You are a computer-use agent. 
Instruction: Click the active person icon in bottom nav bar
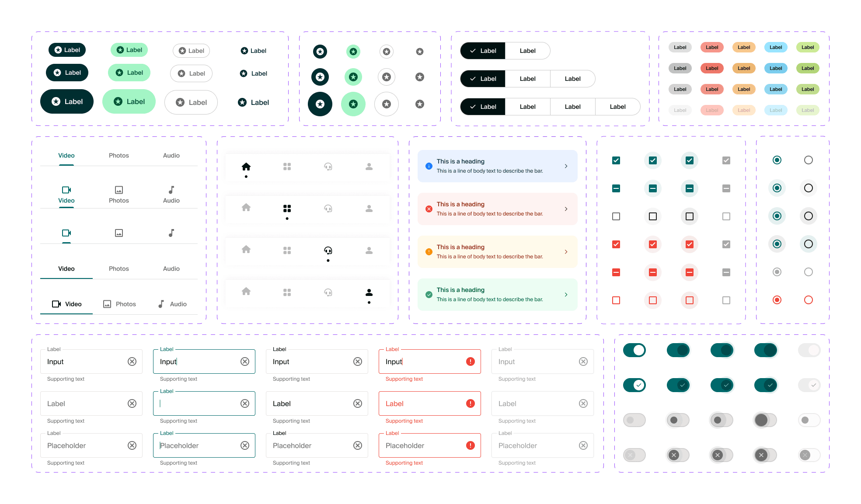369,292
